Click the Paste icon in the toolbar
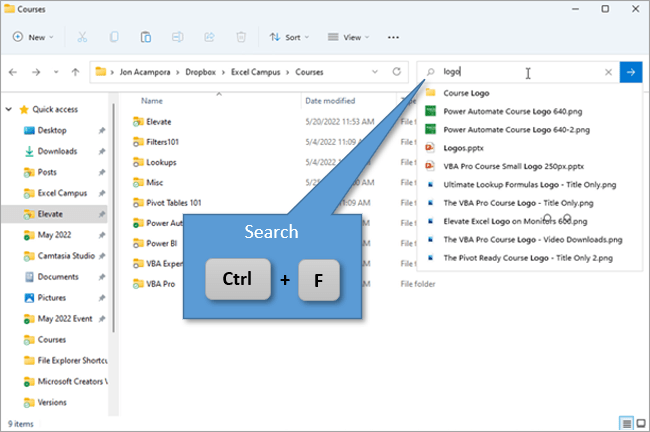Image resolution: width=650 pixels, height=432 pixels. [146, 37]
